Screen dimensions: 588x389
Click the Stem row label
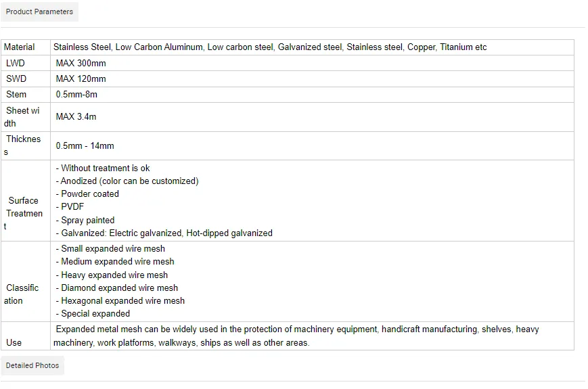coord(16,94)
